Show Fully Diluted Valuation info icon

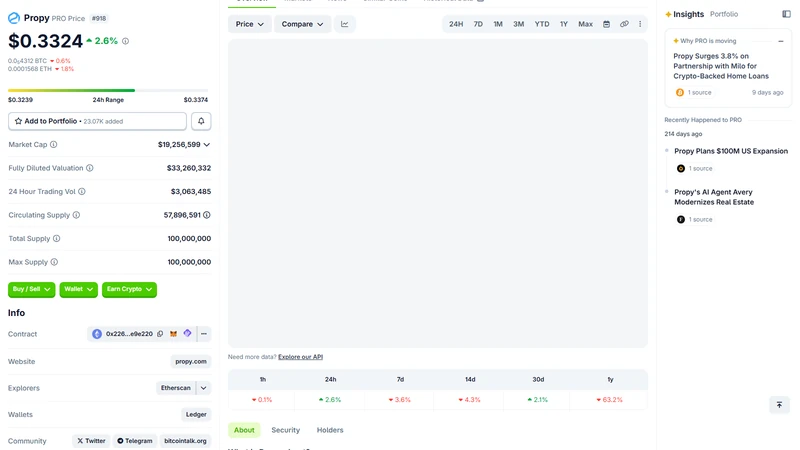click(90, 168)
